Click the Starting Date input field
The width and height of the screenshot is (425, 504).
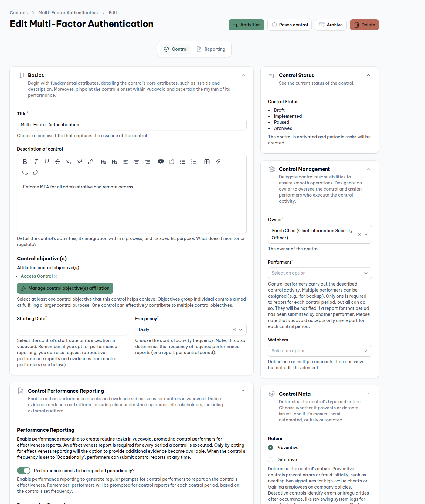pyautogui.click(x=73, y=330)
